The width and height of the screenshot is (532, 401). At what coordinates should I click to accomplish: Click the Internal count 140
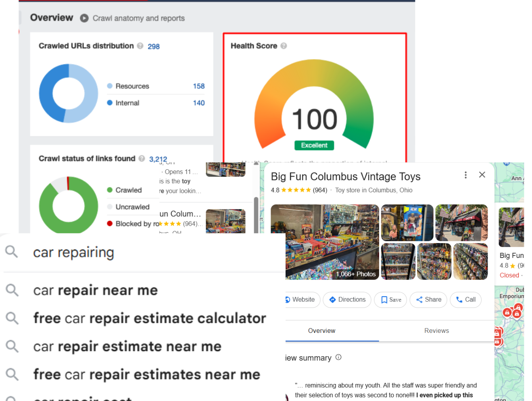199,103
